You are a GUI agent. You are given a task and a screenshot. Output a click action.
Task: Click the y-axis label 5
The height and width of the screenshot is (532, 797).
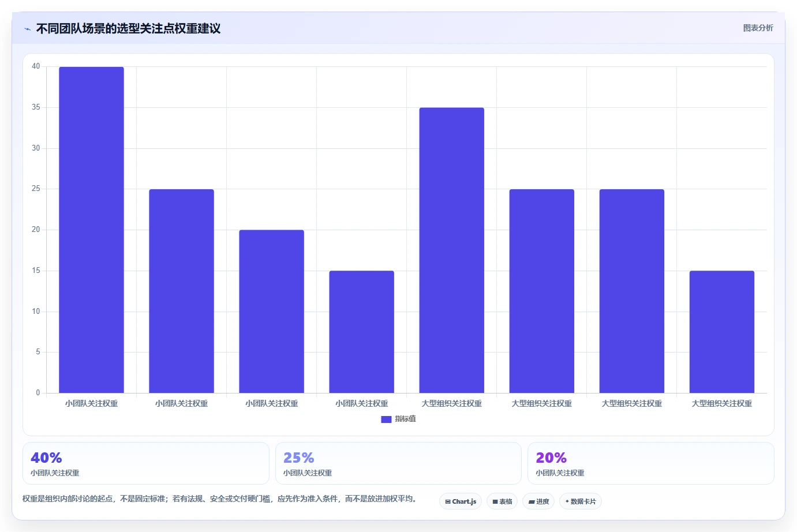tap(38, 352)
